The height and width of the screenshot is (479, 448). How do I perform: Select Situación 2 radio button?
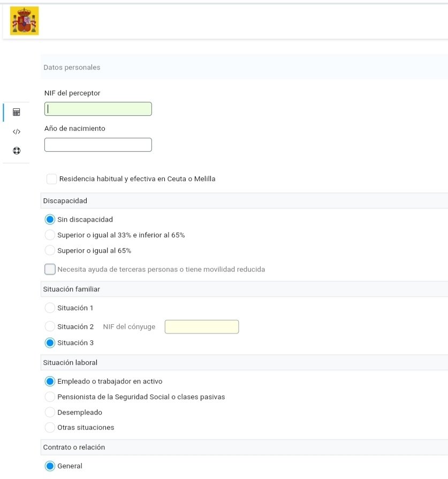[x=50, y=326]
